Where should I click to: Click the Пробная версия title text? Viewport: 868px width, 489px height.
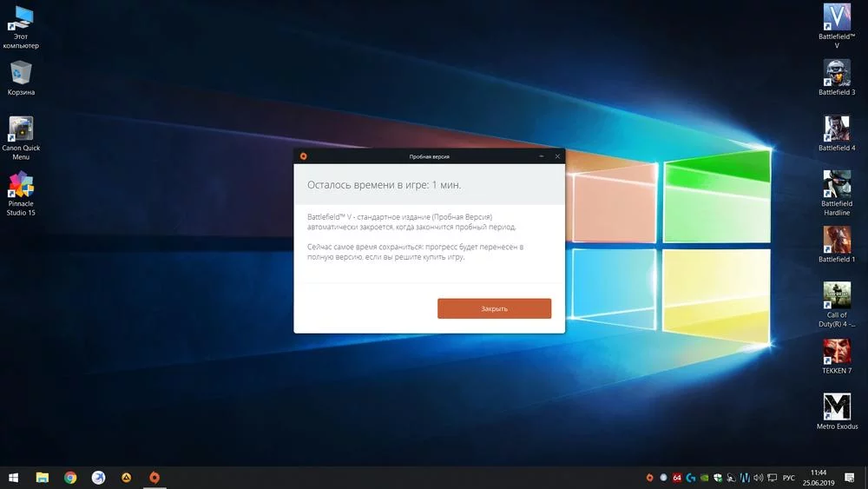[x=429, y=156]
